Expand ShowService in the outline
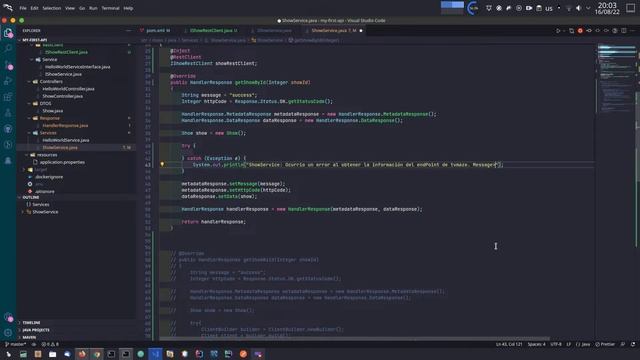The image size is (640, 360). [23, 212]
